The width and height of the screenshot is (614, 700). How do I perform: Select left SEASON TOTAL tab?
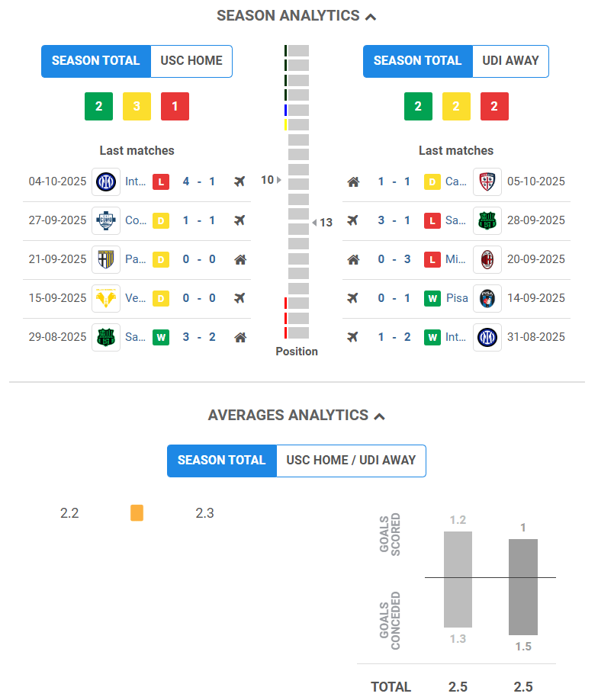(96, 61)
